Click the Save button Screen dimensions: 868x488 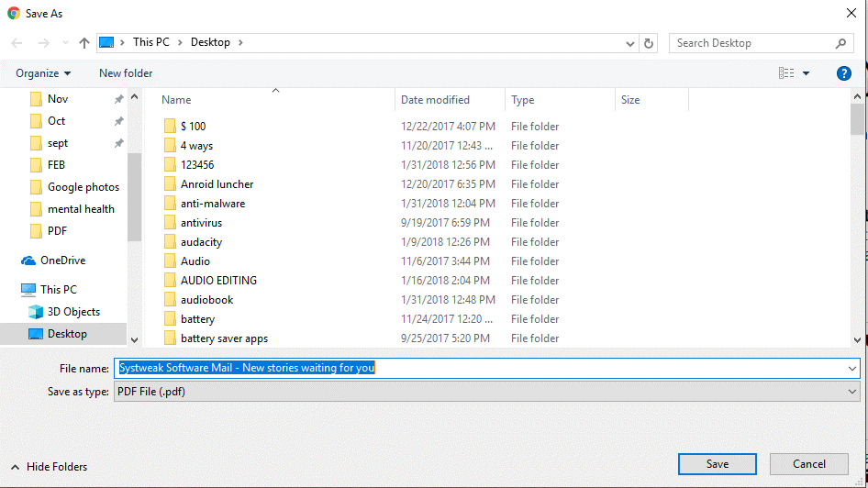click(717, 464)
